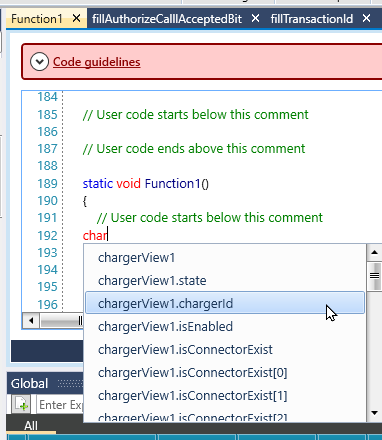The image size is (382, 440).
Task: Click the add watch expression icon
Action: tap(21, 405)
